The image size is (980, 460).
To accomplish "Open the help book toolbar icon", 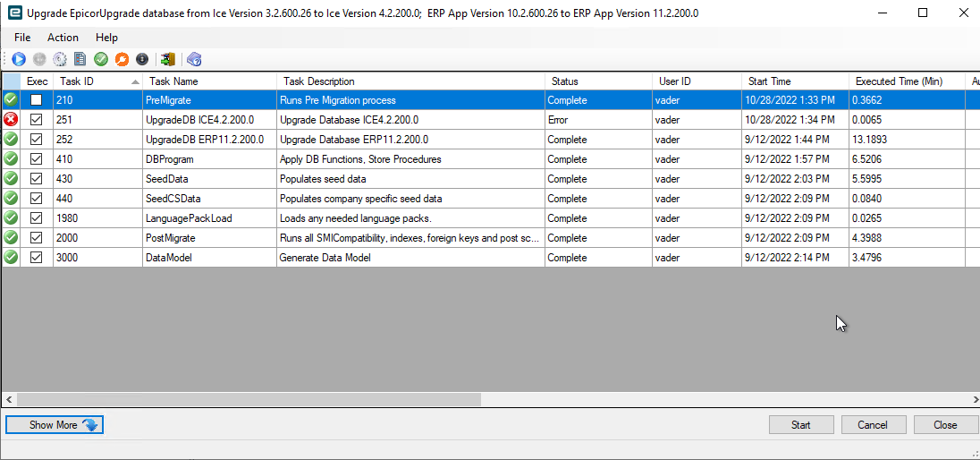I will coord(194,59).
